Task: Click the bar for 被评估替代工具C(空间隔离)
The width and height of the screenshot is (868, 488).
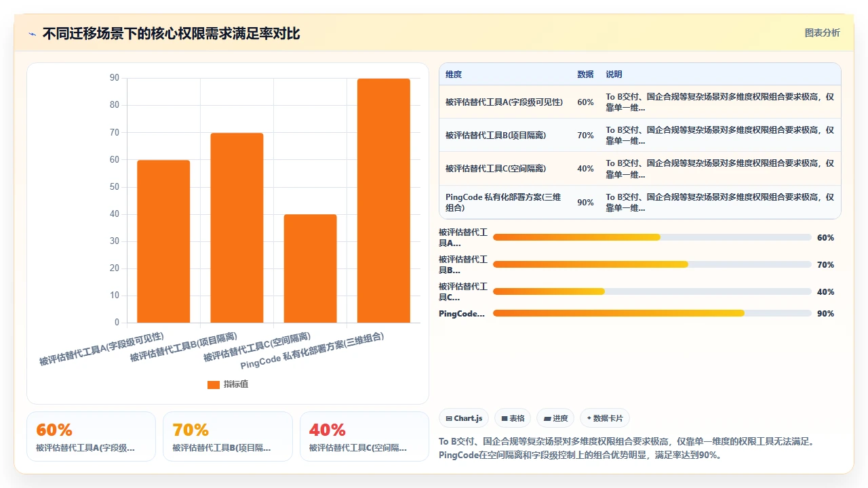Action: point(310,268)
